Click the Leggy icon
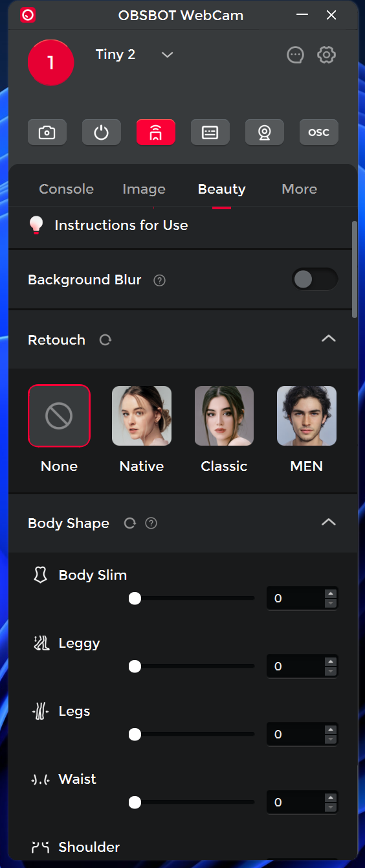 (x=41, y=643)
